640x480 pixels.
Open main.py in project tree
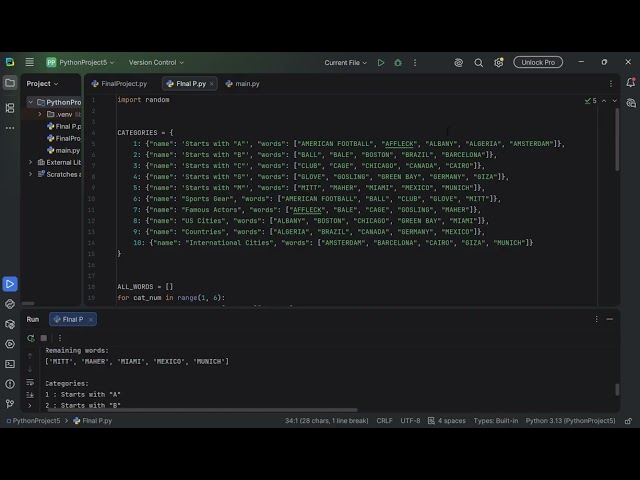pyautogui.click(x=64, y=150)
